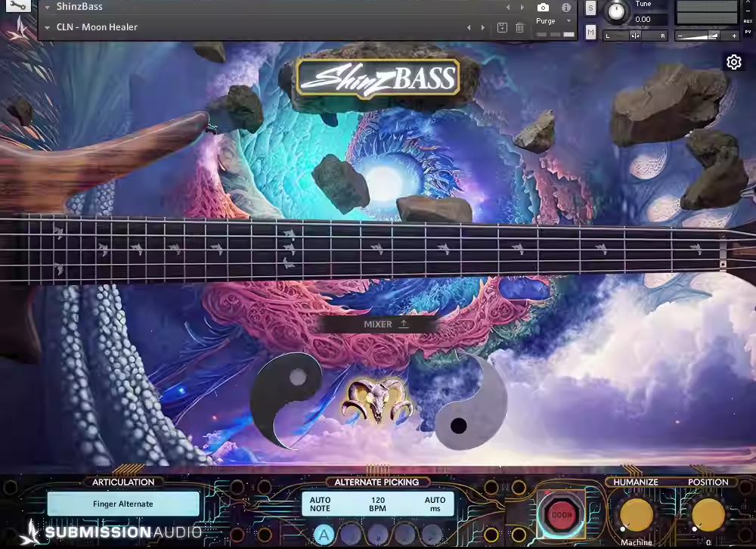Click the CLN - Moon Healer snapshot name

tap(97, 27)
